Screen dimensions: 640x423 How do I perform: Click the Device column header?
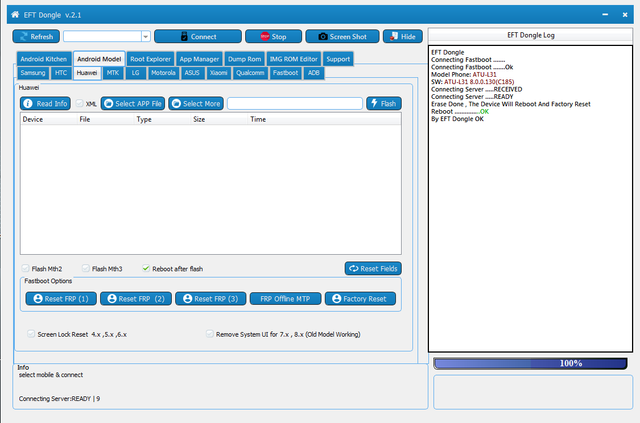coord(49,119)
